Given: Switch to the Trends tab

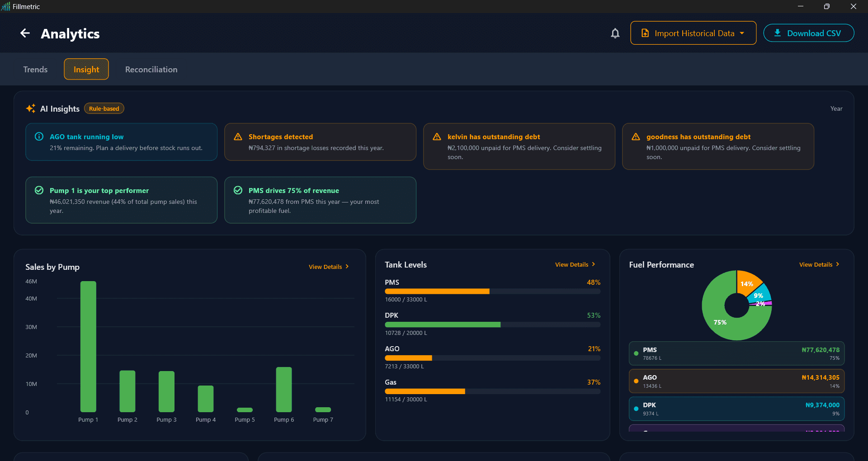Looking at the screenshot, I should [35, 69].
